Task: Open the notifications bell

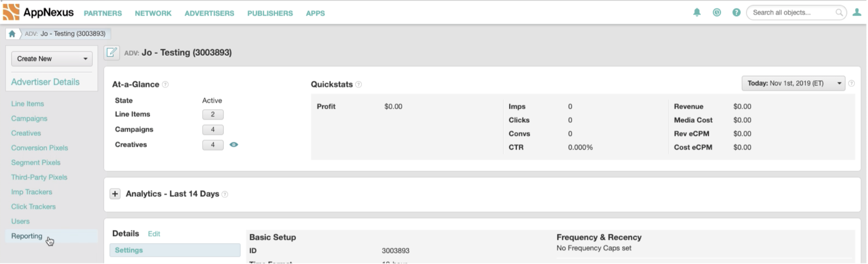Action: point(697,13)
